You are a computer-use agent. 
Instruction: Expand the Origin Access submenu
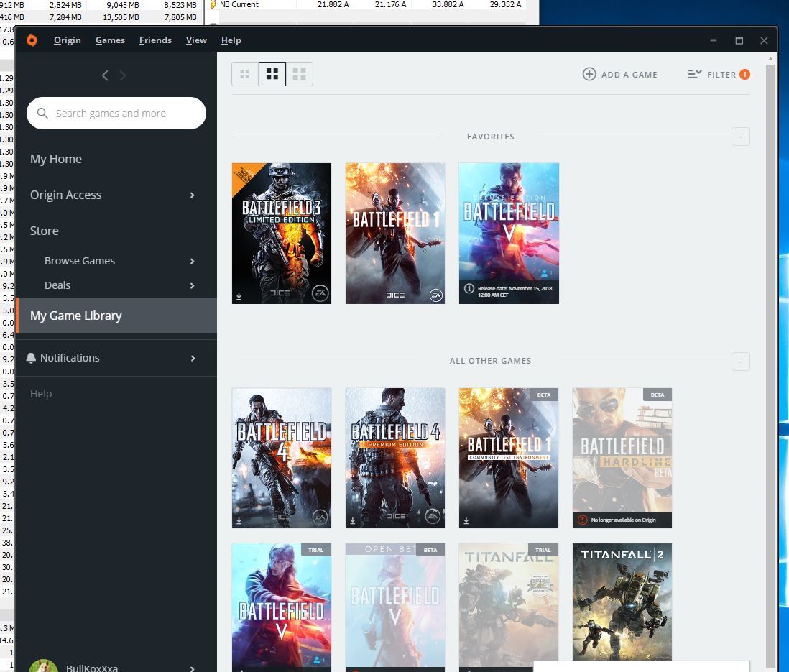[x=192, y=195]
